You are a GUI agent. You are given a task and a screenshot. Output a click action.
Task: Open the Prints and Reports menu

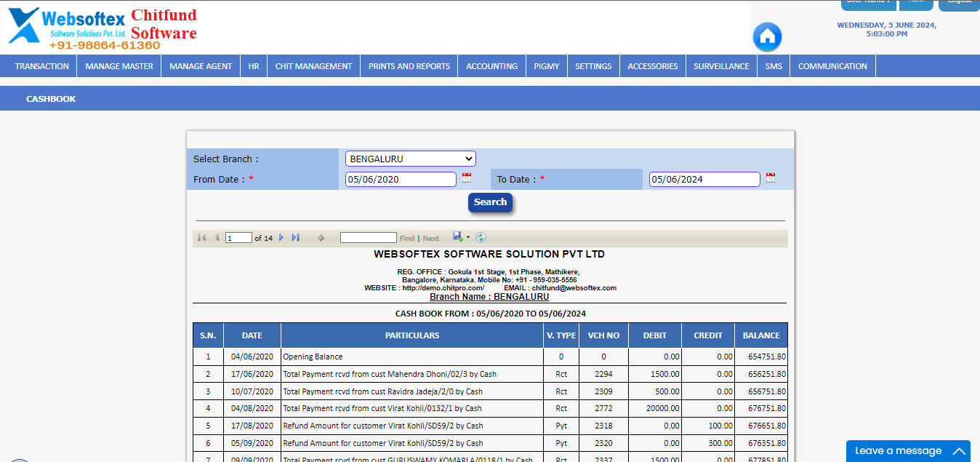pos(409,66)
